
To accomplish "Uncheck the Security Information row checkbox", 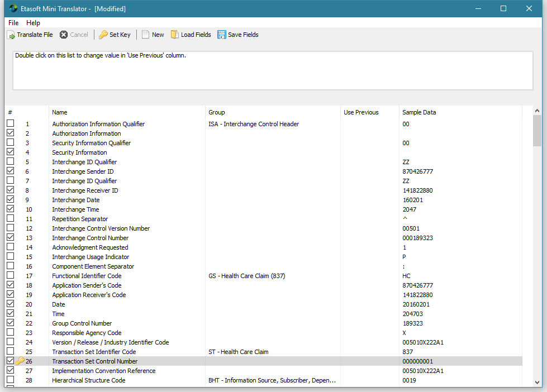I will [x=10, y=152].
